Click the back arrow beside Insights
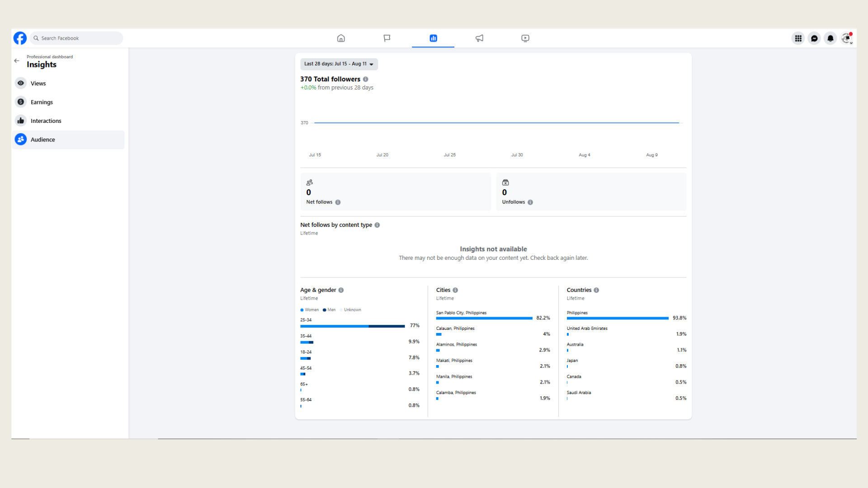 (x=17, y=61)
